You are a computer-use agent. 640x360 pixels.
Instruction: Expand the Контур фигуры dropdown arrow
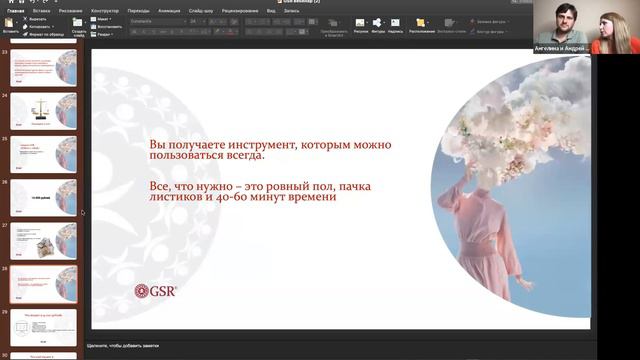(507, 32)
